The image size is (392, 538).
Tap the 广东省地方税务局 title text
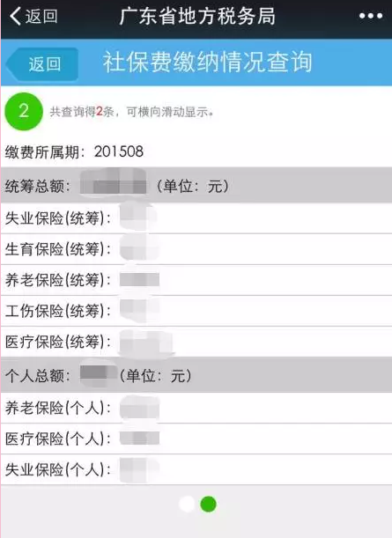[x=197, y=16]
